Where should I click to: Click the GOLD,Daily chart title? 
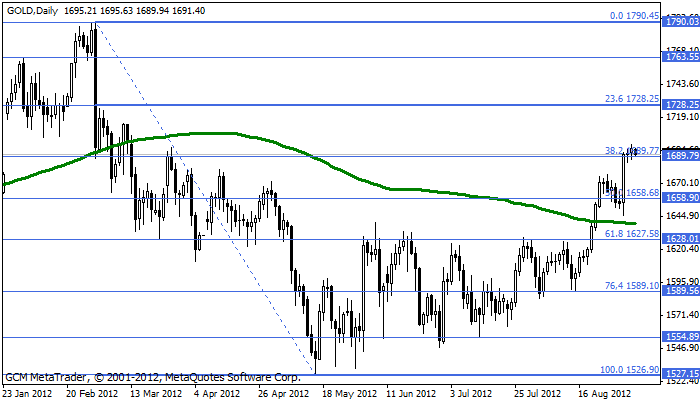pos(30,10)
